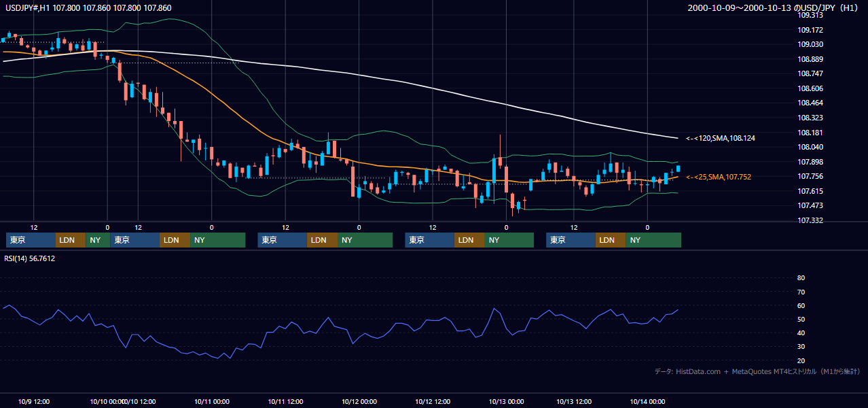Click the RSI scale value 60

coord(801,305)
